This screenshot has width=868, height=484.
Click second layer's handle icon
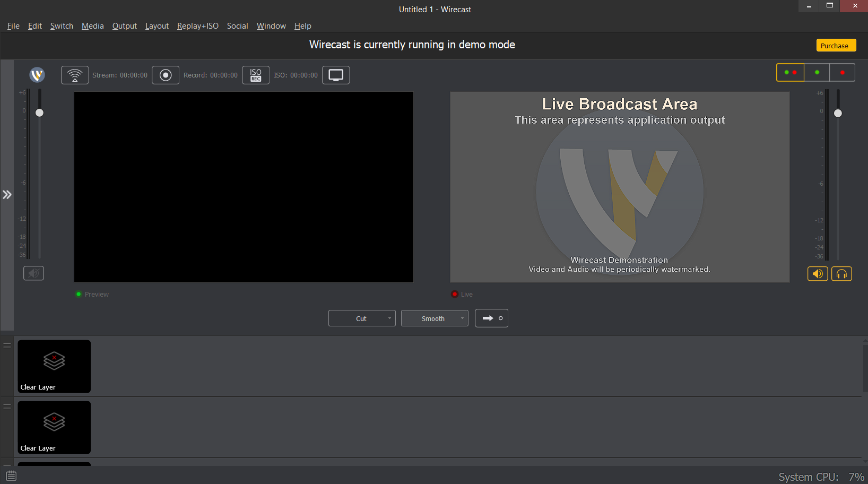(x=7, y=407)
